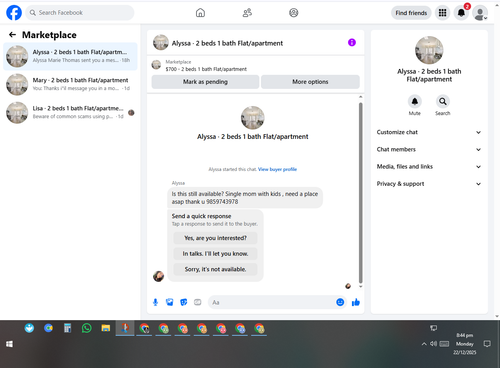The image size is (500, 368).
Task: Click the taskbar clock showing 8:44 pm
Action: [x=465, y=344]
